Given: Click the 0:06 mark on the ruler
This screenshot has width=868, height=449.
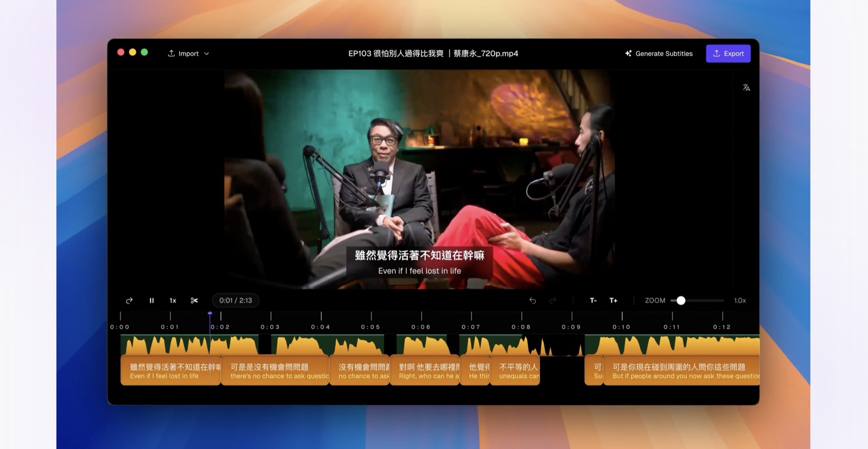Looking at the screenshot, I should click(x=421, y=327).
